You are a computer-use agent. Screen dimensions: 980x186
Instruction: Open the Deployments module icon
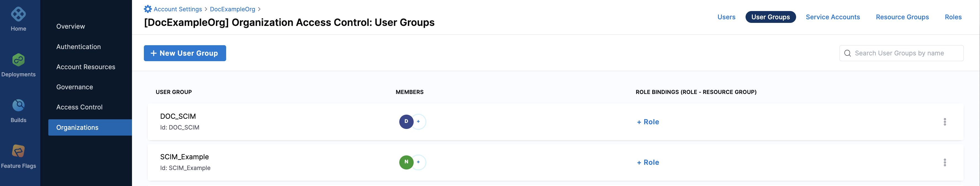(x=18, y=60)
